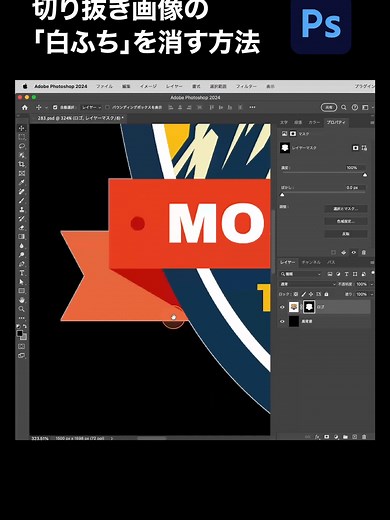Click the Share button
Viewport: 390px width, 520px height.
(x=329, y=107)
